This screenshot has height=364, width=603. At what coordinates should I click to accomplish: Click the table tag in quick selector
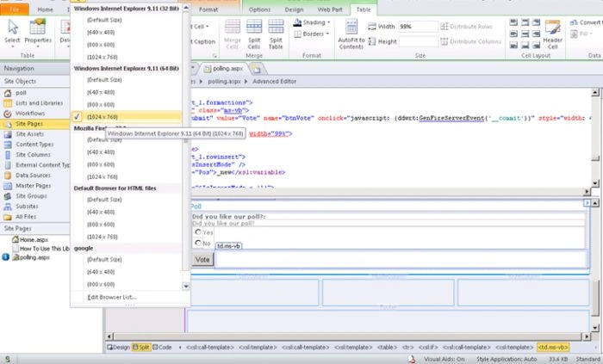pos(387,347)
